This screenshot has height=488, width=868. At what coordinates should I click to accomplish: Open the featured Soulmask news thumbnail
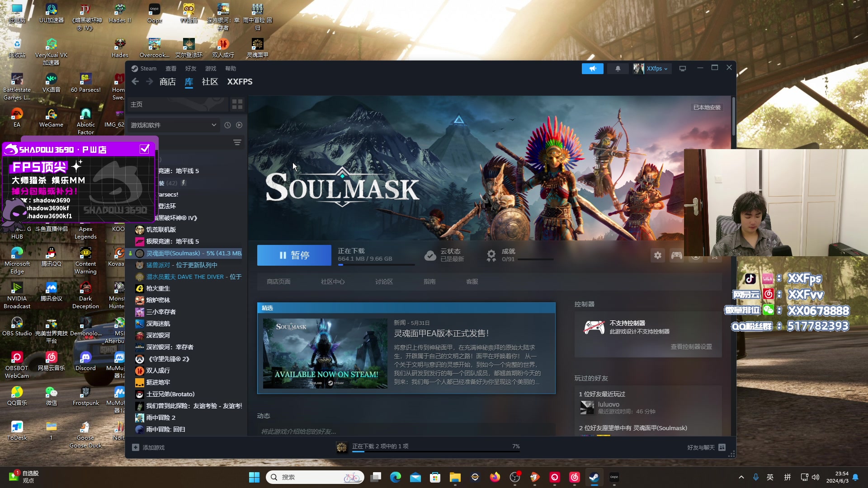(325, 353)
